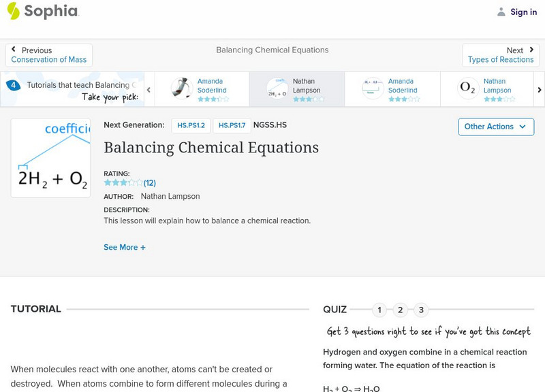Click the HS.PS1.2 standard tag

click(x=191, y=125)
